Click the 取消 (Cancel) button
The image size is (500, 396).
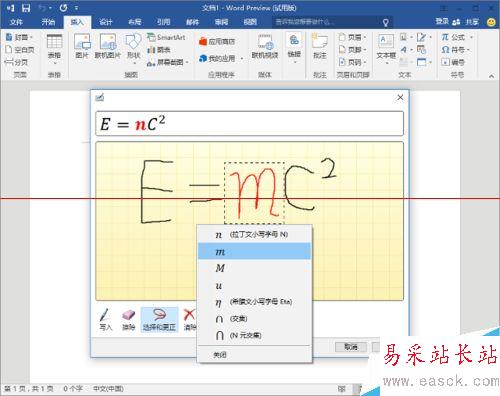tap(351, 347)
